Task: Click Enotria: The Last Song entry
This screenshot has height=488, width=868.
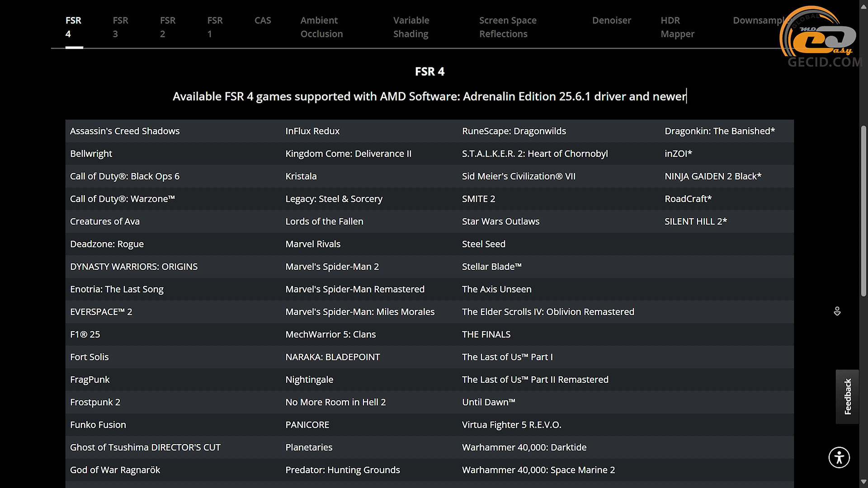Action: [117, 289]
